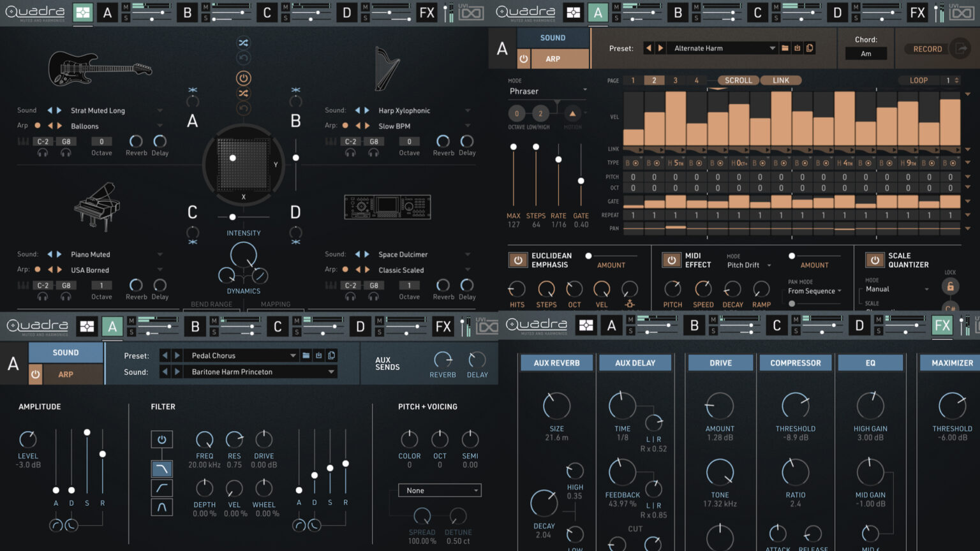Click the lock icon in the Scale Quantizer panel
The image size is (980, 551).
[950, 287]
